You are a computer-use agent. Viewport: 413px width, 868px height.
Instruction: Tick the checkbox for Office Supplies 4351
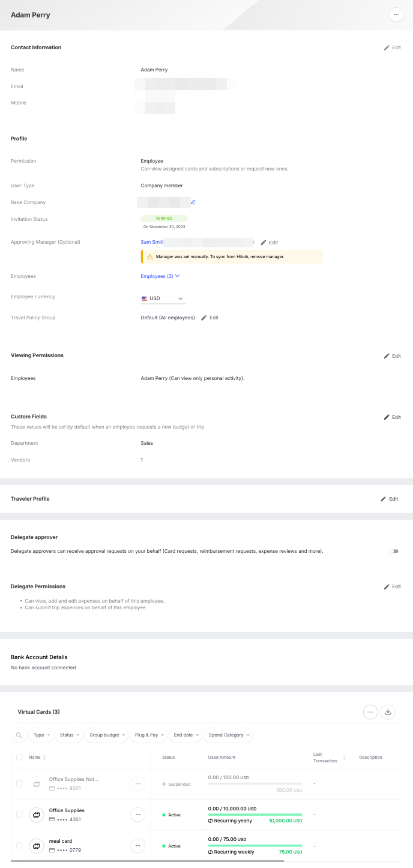point(19,815)
